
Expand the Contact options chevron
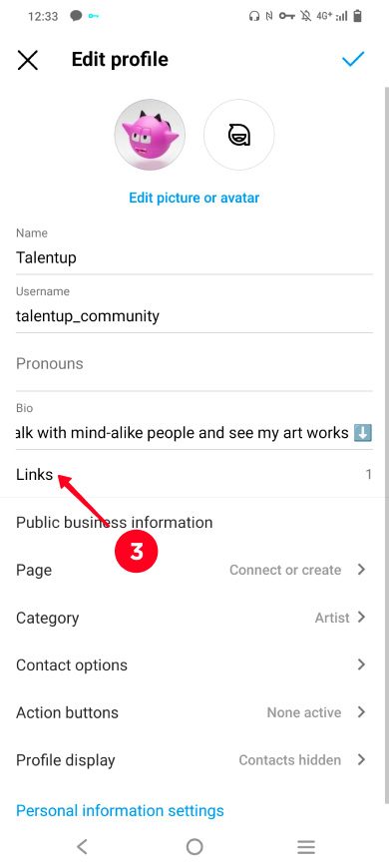(361, 664)
